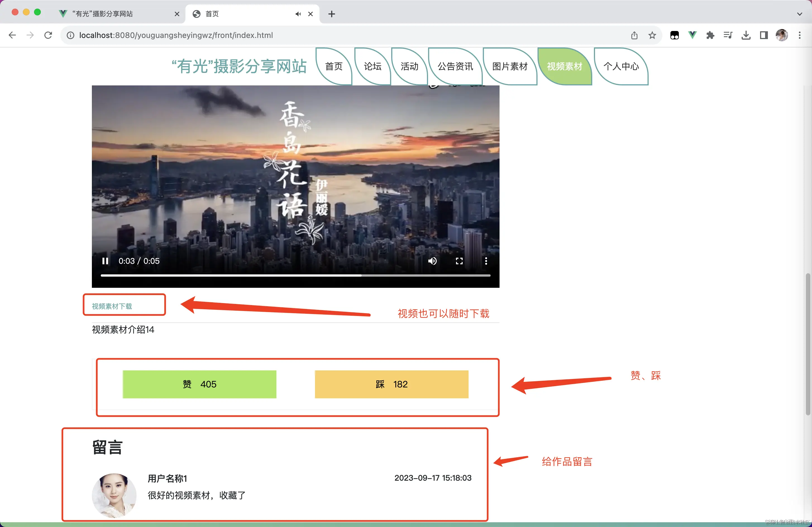812x527 pixels.
Task: Pause the playing video
Action: click(105, 261)
